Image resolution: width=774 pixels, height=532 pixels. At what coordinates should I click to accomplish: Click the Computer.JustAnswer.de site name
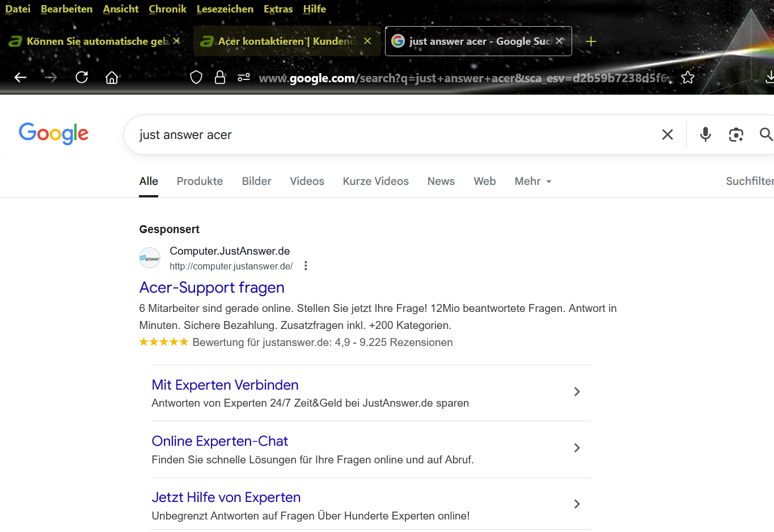click(x=230, y=251)
